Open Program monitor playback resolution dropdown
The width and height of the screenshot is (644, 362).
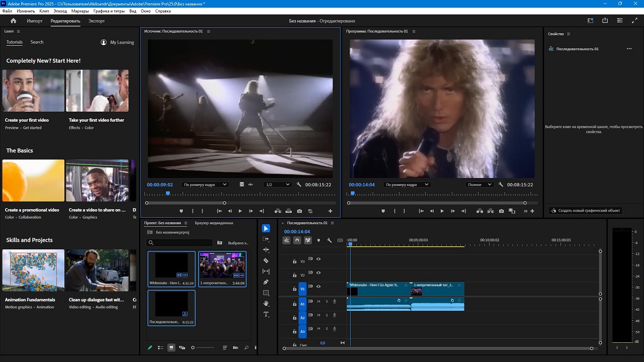click(x=479, y=185)
